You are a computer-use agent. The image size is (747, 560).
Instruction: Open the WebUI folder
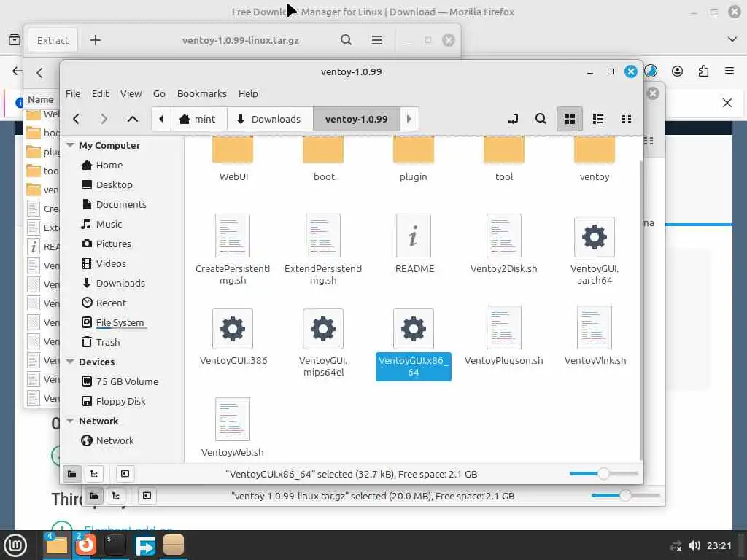[233, 158]
